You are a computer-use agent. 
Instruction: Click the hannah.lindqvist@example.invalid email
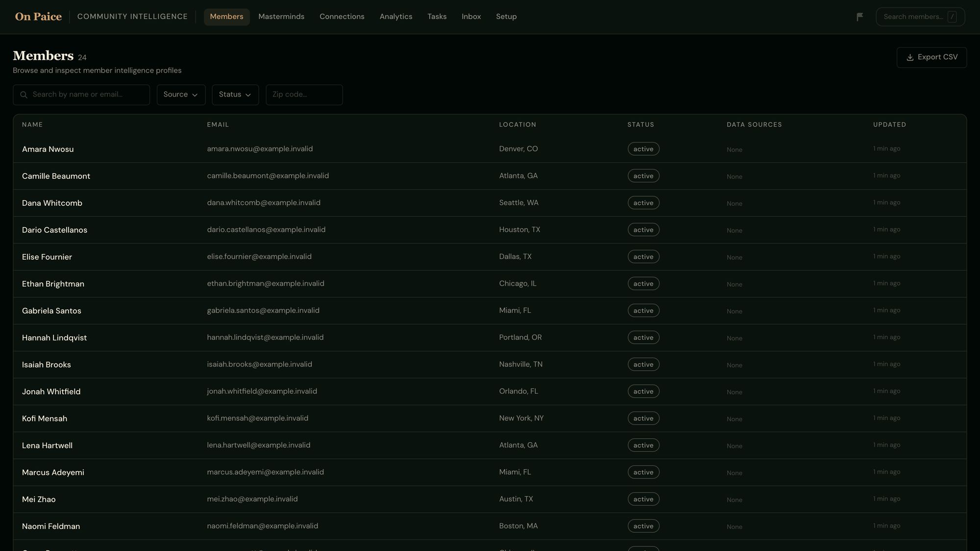[265, 337]
